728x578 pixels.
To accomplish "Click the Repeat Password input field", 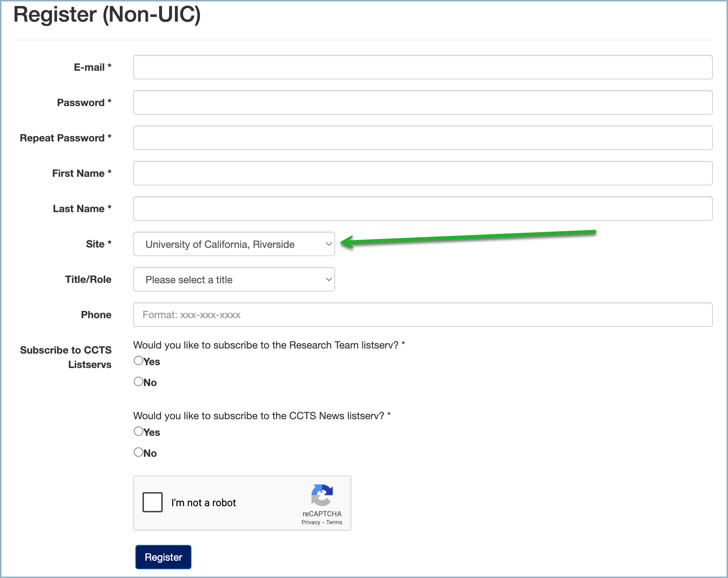I will [422, 137].
